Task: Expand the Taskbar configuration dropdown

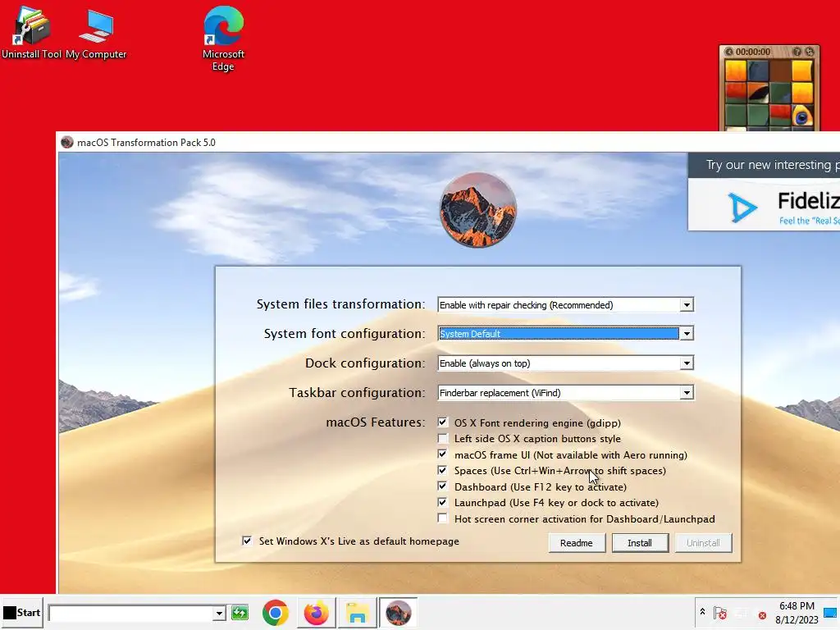Action: tap(687, 393)
